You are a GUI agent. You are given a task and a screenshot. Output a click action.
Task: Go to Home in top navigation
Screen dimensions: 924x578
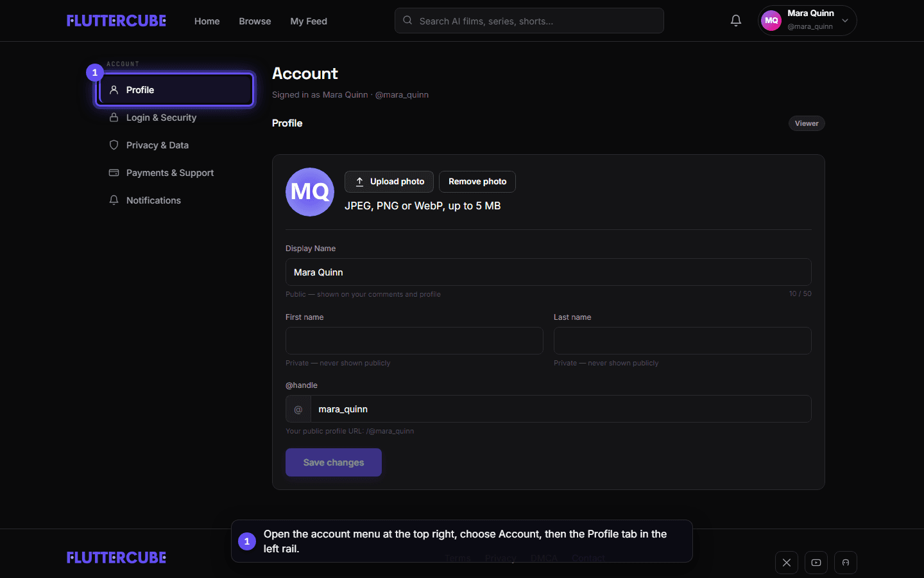tap(207, 21)
